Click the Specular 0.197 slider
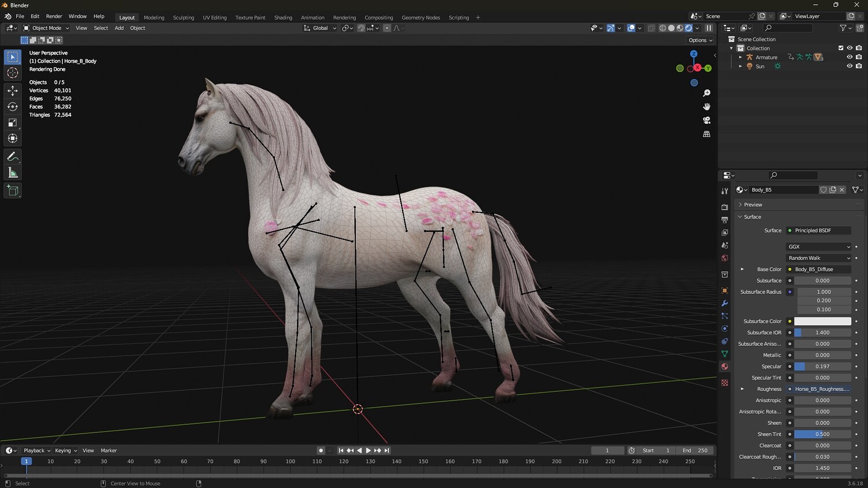 click(x=822, y=367)
